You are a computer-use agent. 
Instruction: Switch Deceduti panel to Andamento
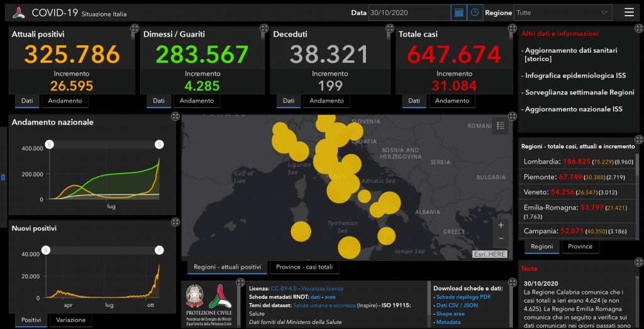click(326, 101)
